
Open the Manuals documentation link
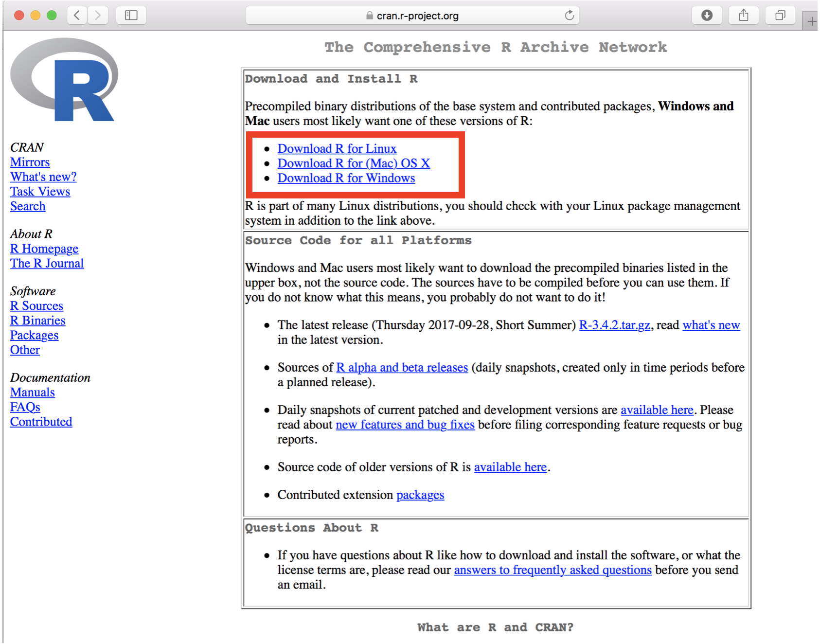[x=32, y=393]
